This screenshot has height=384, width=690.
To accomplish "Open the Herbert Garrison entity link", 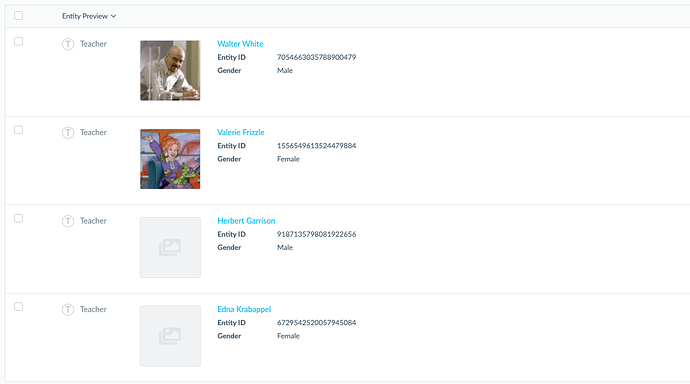I will [x=246, y=221].
